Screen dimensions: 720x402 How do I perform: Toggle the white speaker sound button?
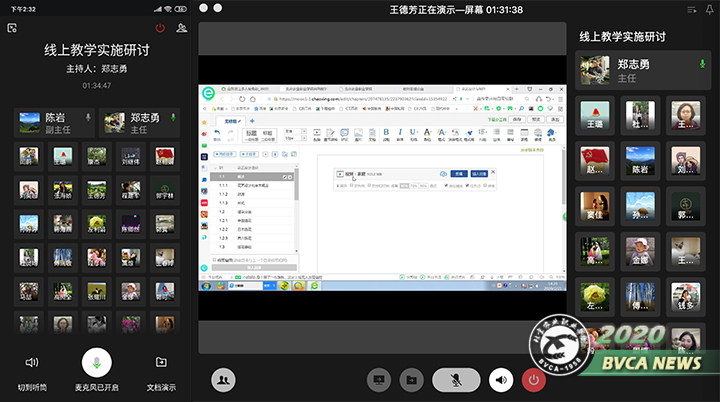tap(502, 380)
